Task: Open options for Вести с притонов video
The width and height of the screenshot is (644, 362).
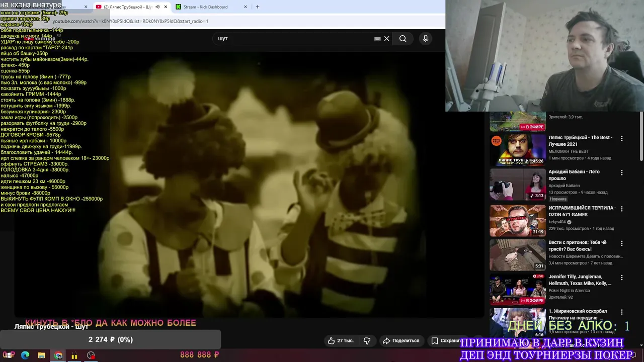Action: [x=622, y=243]
